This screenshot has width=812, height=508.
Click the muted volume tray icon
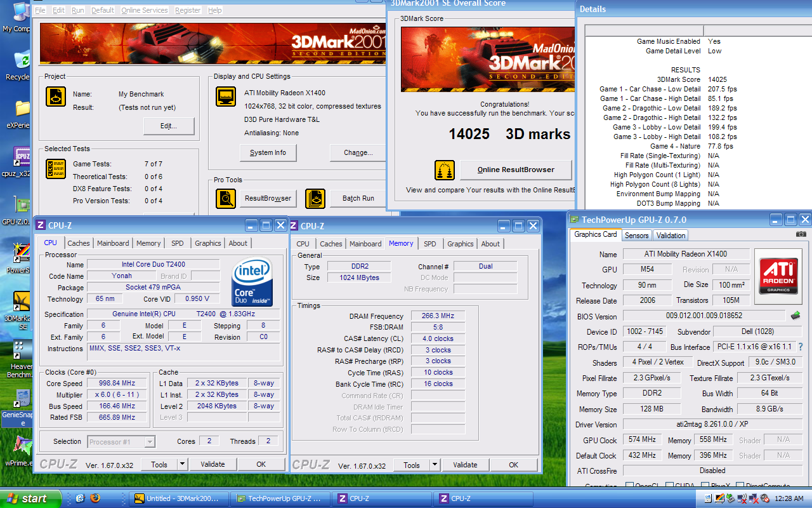(766, 498)
